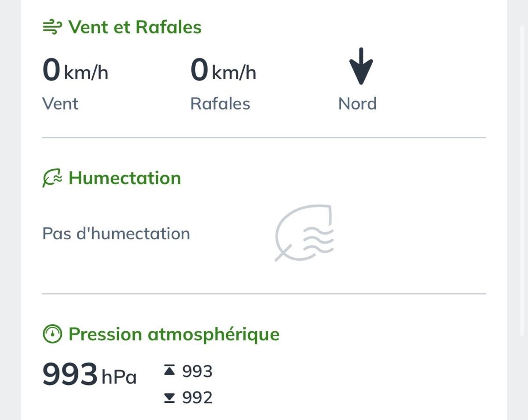528x420 pixels.
Task: Click the large grey leaf wetness icon
Action: [304, 233]
